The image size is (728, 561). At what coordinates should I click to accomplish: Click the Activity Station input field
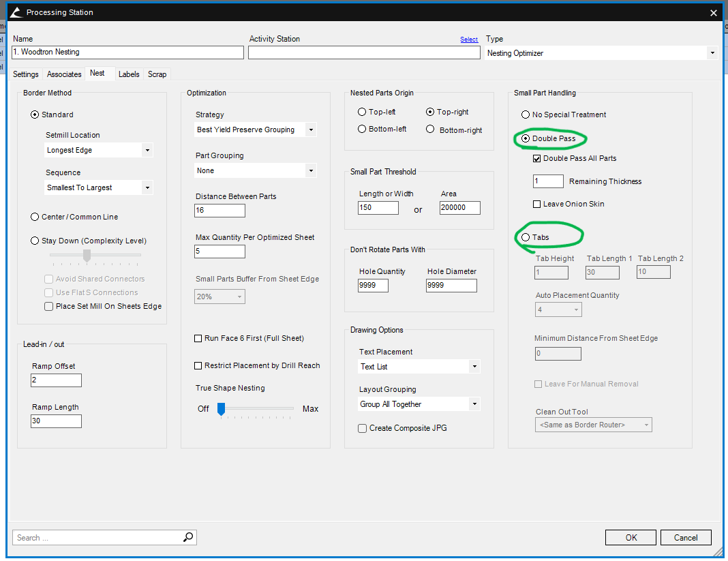[364, 52]
